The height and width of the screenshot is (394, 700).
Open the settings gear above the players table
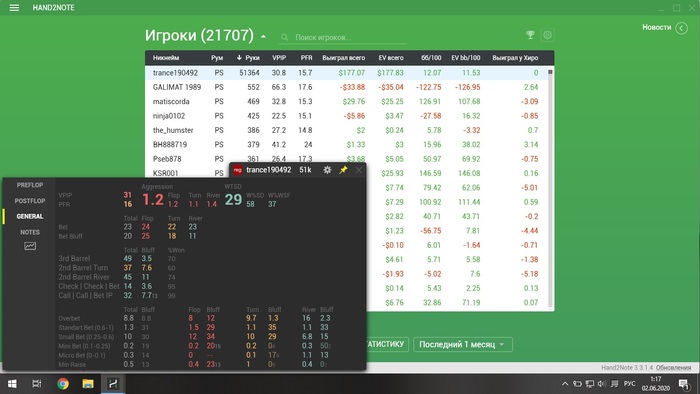[x=547, y=35]
